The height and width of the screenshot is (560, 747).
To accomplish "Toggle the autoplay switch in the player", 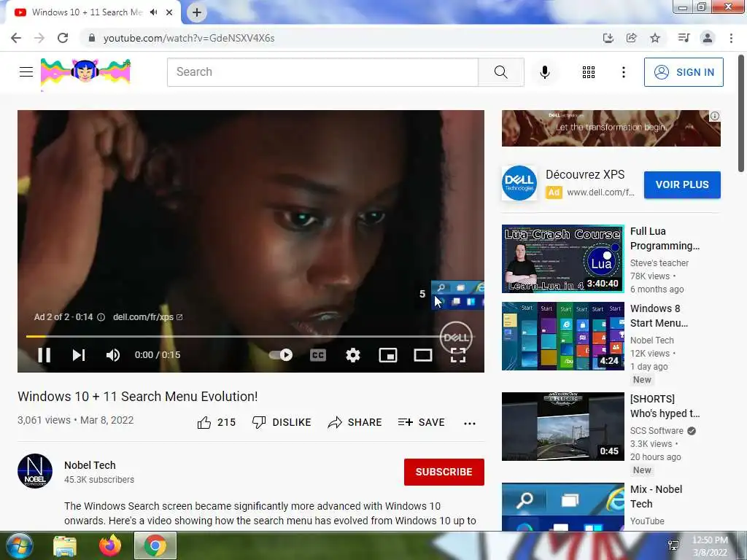I will tap(281, 355).
